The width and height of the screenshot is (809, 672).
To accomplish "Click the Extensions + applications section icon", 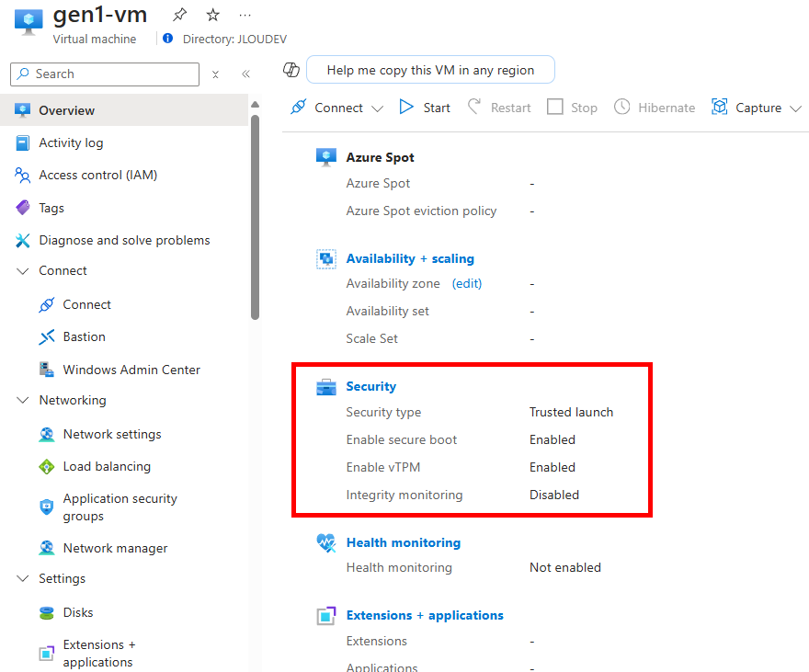I will pos(326,615).
